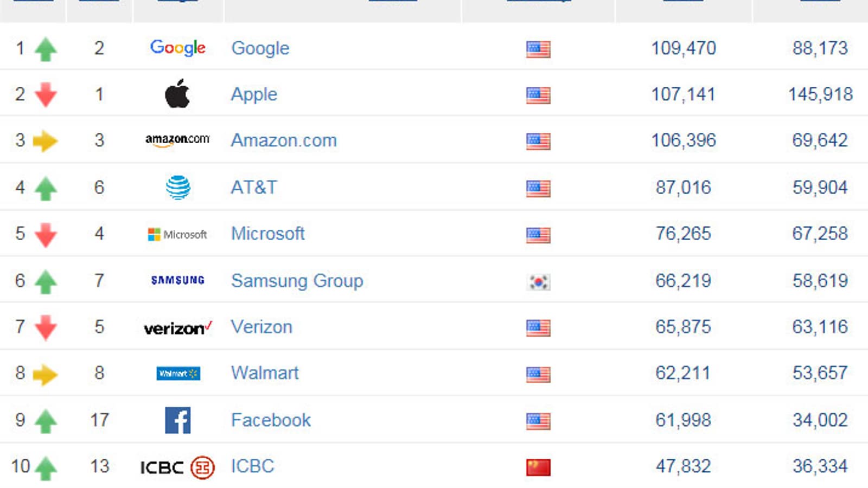
Task: Click the red down arrow beside Apple
Action: pyautogui.click(x=46, y=95)
